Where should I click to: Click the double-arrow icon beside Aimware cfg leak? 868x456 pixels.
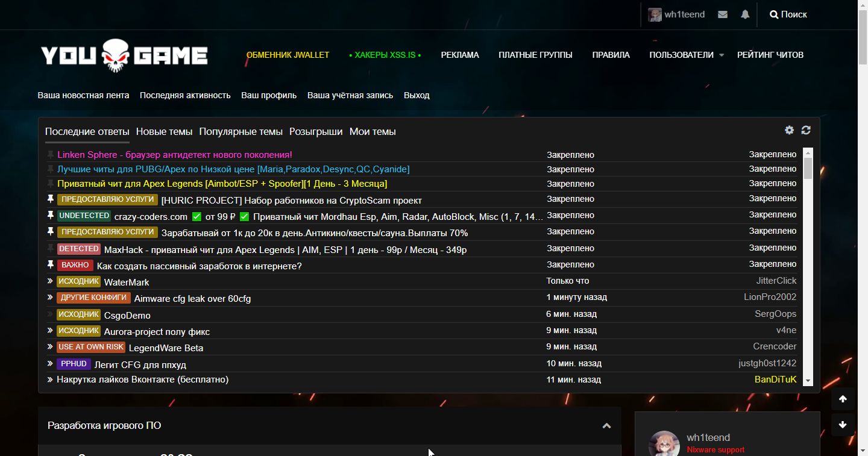pyautogui.click(x=51, y=297)
